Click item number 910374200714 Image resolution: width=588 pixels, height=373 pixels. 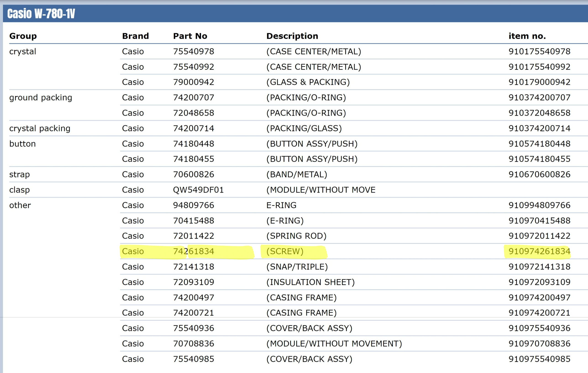pyautogui.click(x=539, y=128)
